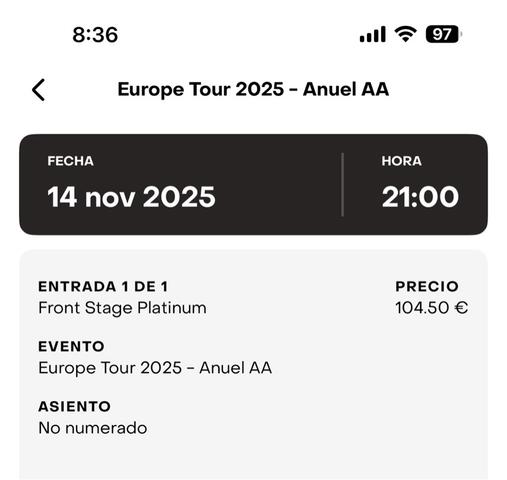
Task: Tap the Front Stage Platinum ticket type
Action: (122, 308)
